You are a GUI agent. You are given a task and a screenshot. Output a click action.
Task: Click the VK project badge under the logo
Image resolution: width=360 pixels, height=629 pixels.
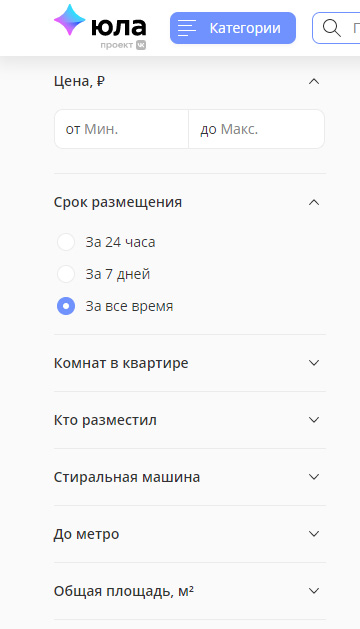[141, 45]
